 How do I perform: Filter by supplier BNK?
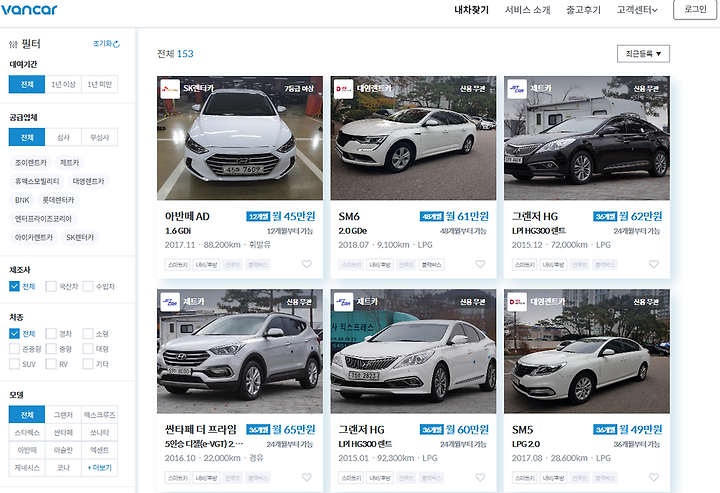pos(22,200)
